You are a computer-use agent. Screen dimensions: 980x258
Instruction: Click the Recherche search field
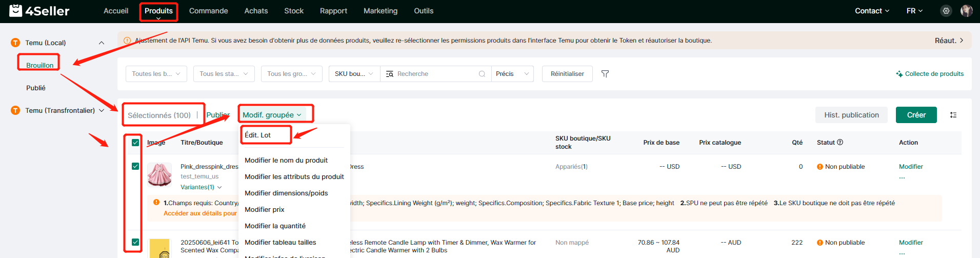(436, 74)
